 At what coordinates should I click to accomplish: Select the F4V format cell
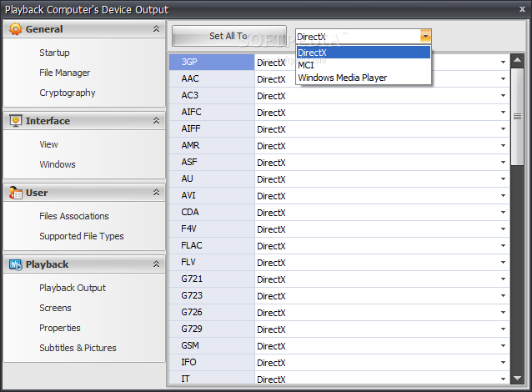(212, 229)
